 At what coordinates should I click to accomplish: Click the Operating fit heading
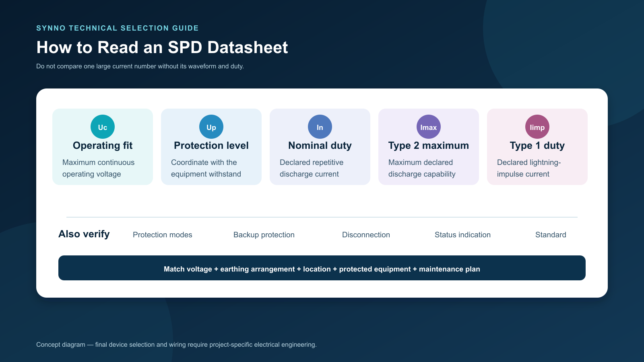point(103,146)
